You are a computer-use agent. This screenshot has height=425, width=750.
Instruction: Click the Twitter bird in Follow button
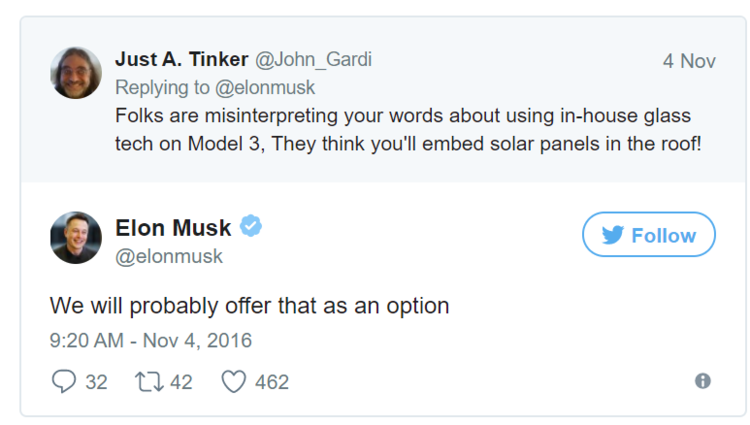(613, 235)
